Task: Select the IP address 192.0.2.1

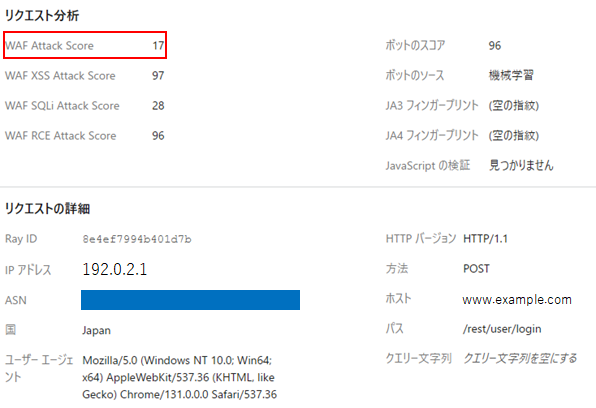Action: click(115, 269)
